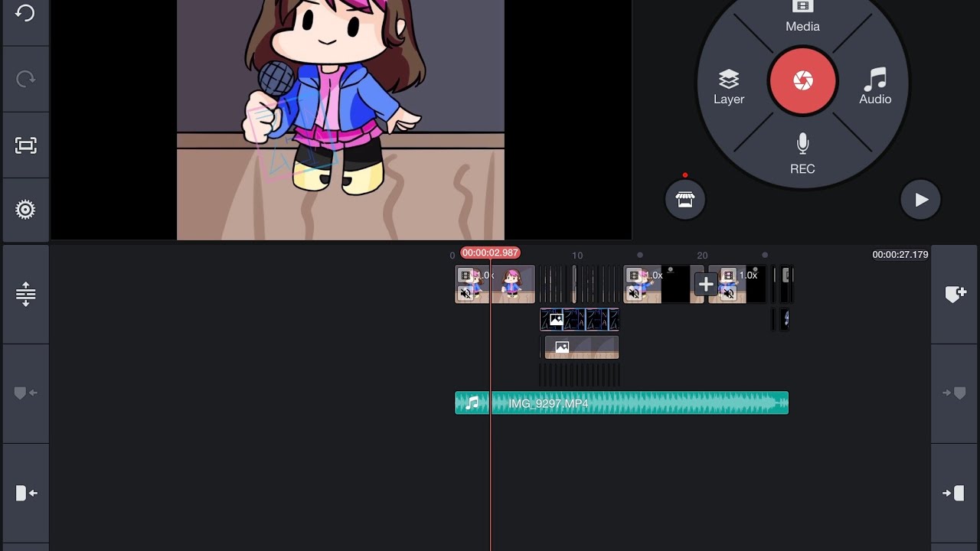Add a bookmark at playhead
This screenshot has height=551, width=980.
(955, 294)
